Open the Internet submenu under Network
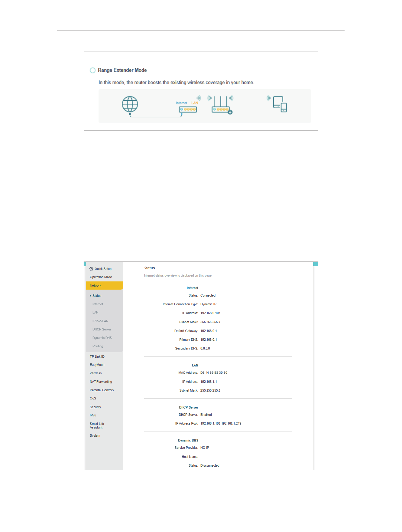 click(98, 304)
